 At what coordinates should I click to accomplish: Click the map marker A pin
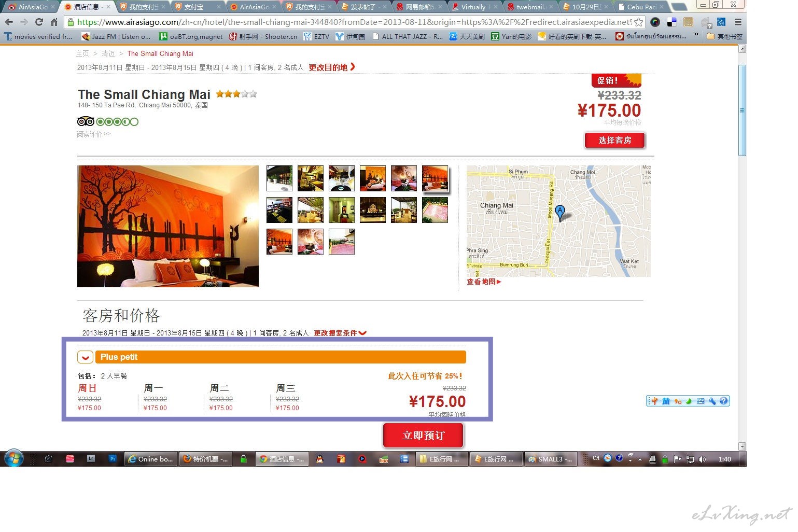click(x=559, y=213)
